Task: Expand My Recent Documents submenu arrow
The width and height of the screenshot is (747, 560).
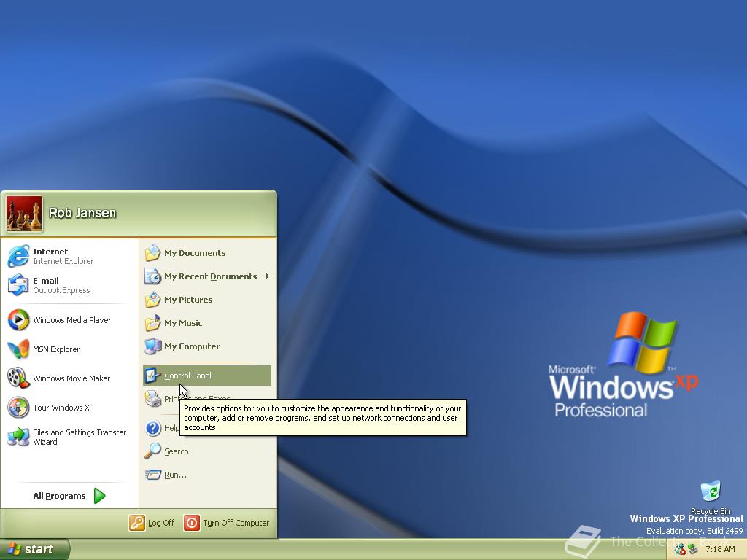Action: 268,276
